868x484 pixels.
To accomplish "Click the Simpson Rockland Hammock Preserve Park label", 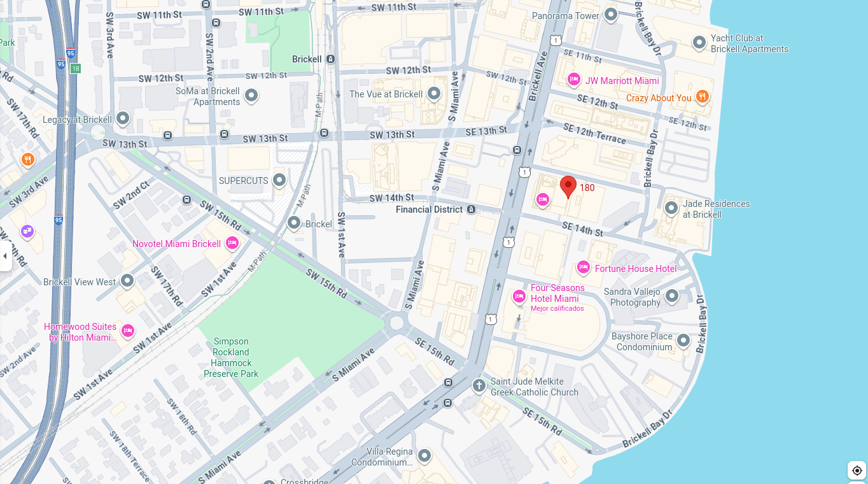I will [231, 357].
